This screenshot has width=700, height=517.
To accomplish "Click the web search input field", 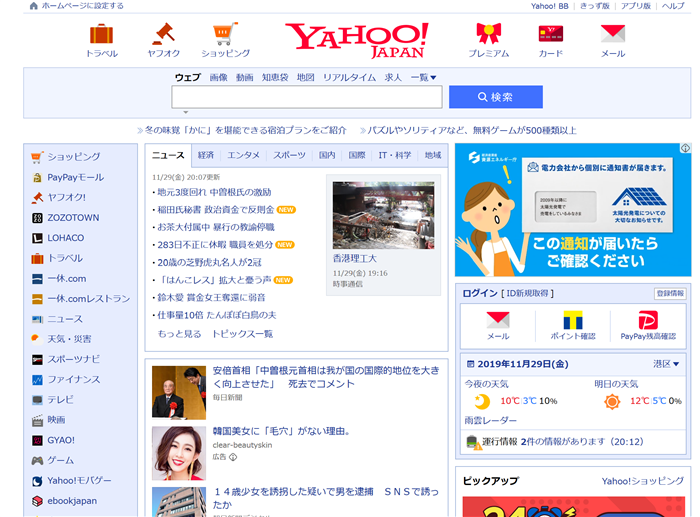I will click(x=307, y=97).
